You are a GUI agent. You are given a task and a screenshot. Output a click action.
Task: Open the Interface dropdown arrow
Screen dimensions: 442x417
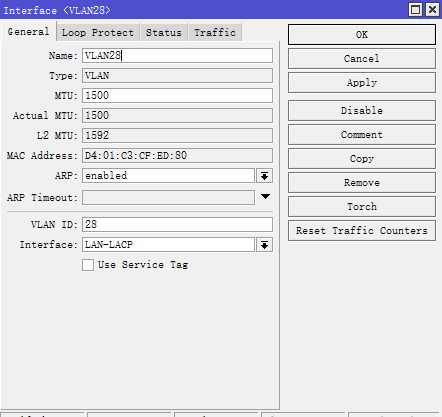264,245
